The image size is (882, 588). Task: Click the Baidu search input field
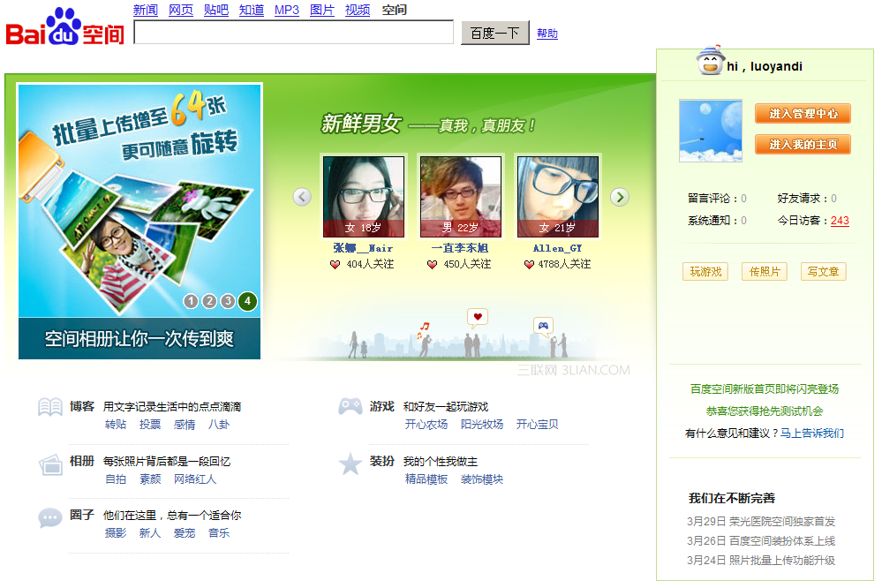coord(294,32)
